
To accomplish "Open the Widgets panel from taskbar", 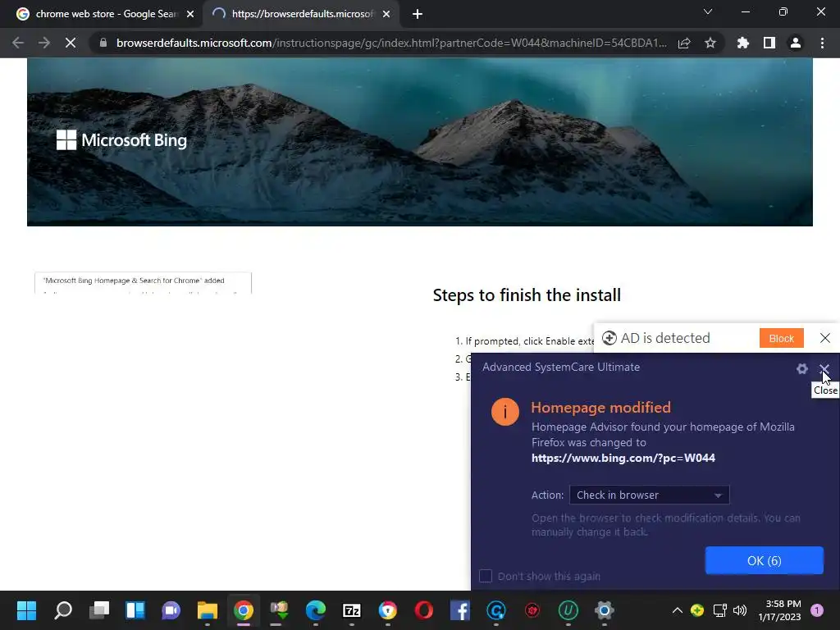I will (135, 610).
